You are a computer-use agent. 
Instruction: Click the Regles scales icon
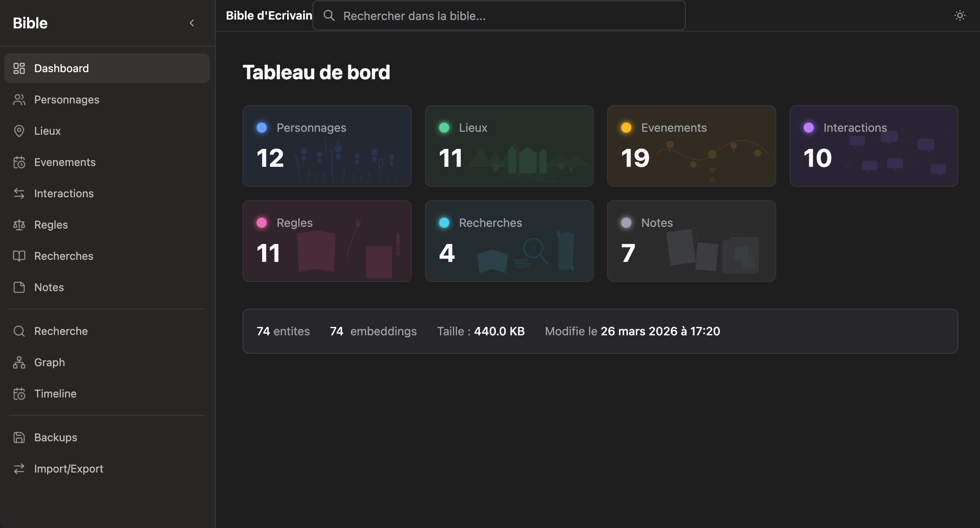click(x=19, y=225)
